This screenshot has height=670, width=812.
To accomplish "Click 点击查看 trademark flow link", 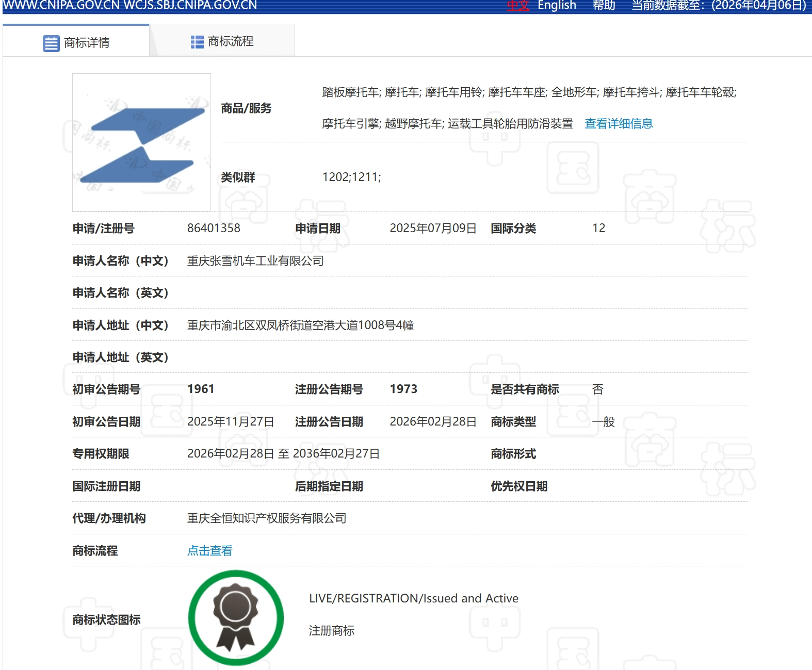I will pos(209,551).
